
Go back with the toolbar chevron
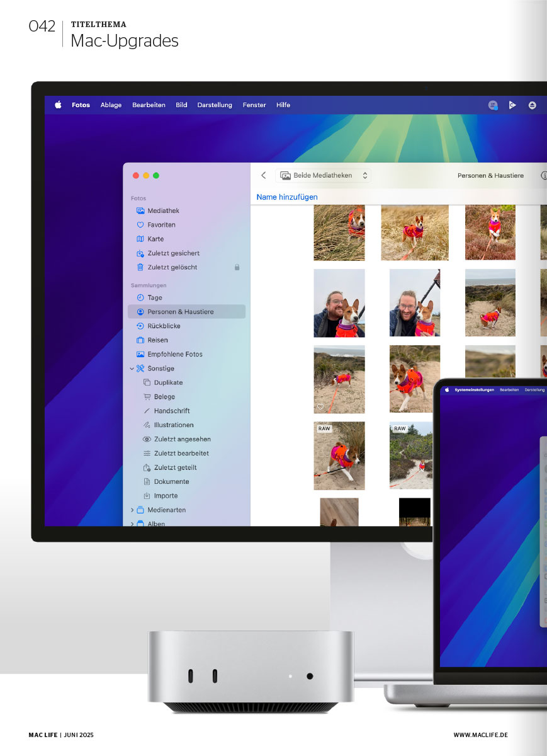point(264,176)
